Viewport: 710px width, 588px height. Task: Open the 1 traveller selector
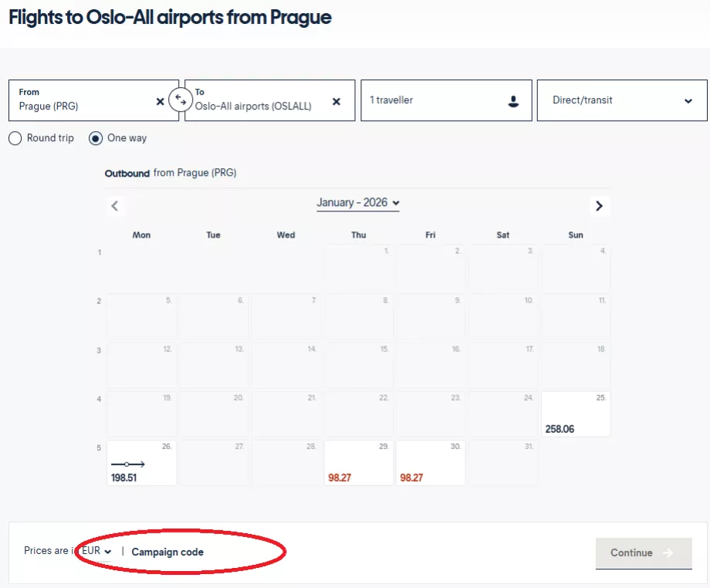[x=446, y=100]
